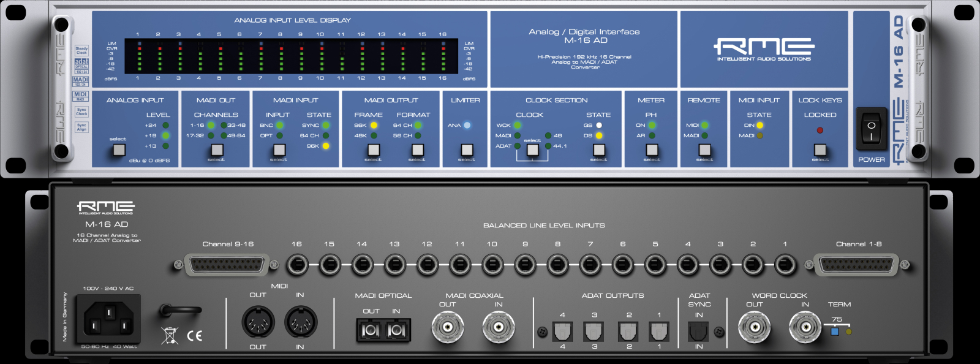Click the OPT input LED
980x364 pixels.
tap(279, 135)
